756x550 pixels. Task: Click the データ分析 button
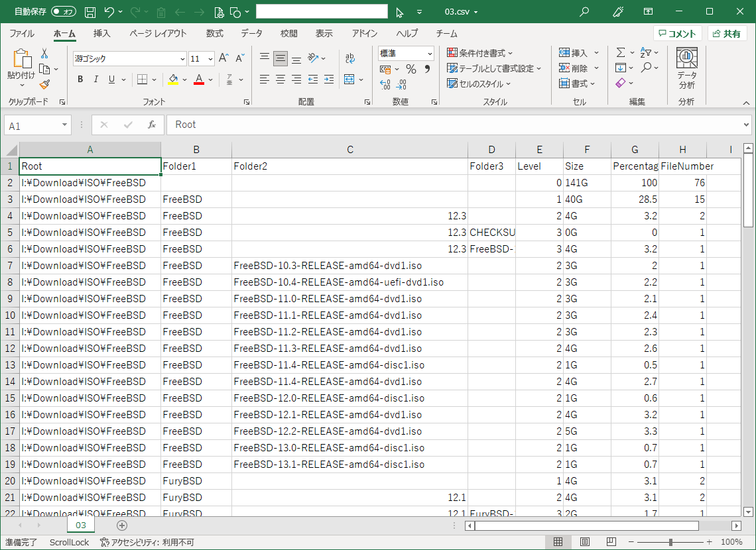686,68
